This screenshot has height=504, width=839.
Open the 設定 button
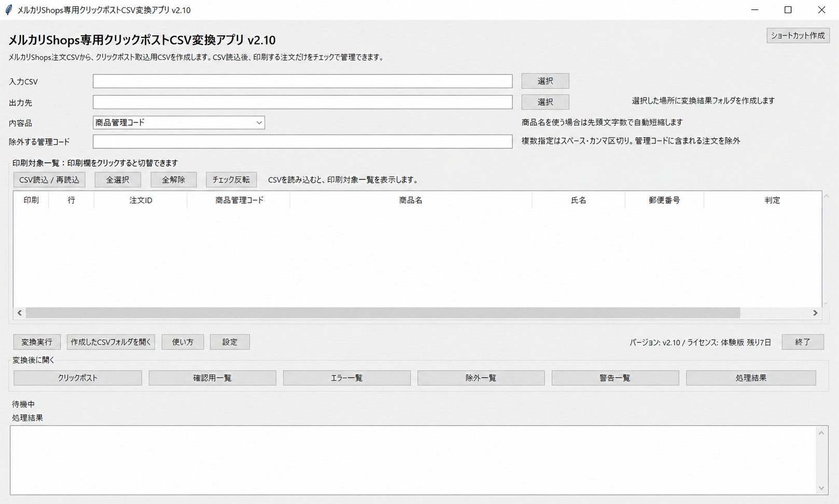coord(230,342)
